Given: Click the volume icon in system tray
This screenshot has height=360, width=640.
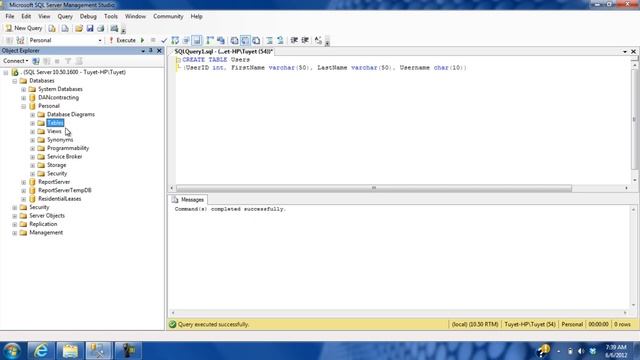Looking at the screenshot, I should click(581, 351).
